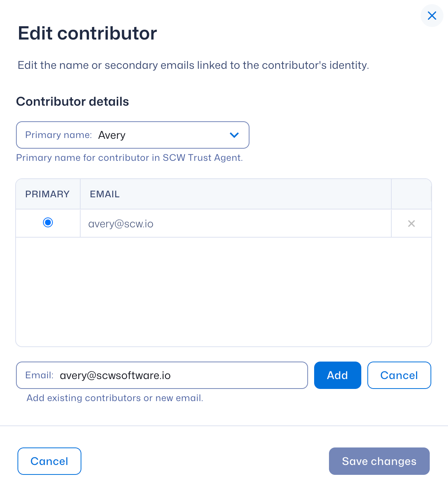Screen dimensions: 448x495
Task: Select the 'Avery' primary name value
Action: pyautogui.click(x=112, y=135)
